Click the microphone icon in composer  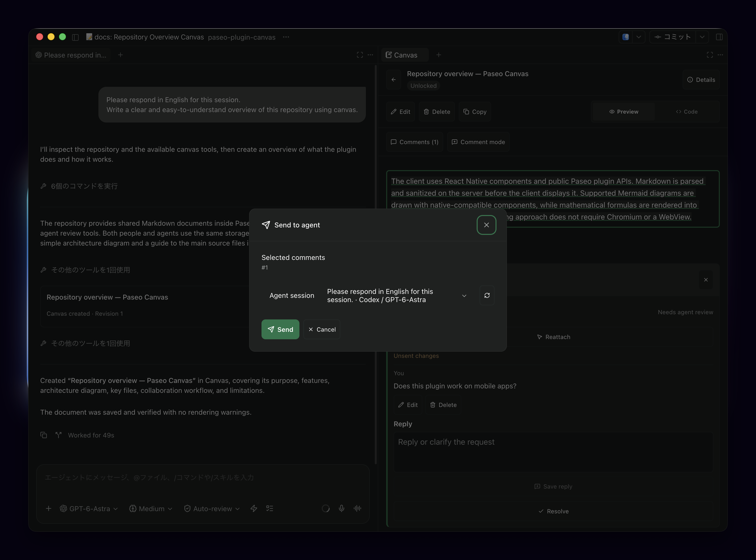341,508
